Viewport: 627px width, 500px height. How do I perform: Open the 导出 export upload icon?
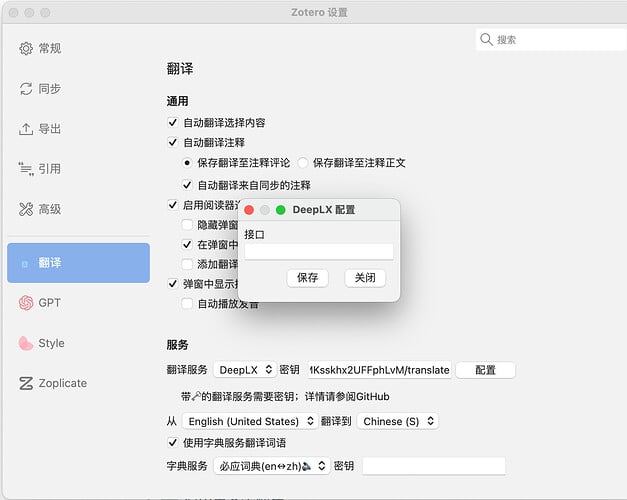(x=26, y=129)
